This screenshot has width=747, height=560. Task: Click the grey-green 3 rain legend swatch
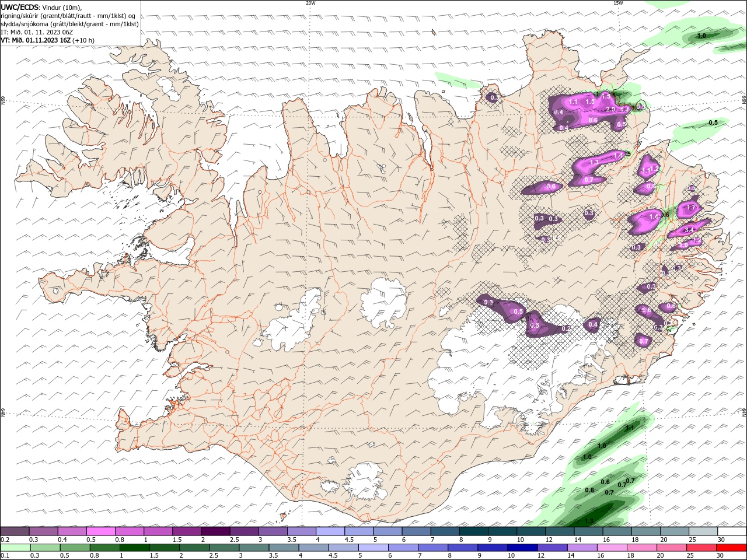(x=254, y=548)
